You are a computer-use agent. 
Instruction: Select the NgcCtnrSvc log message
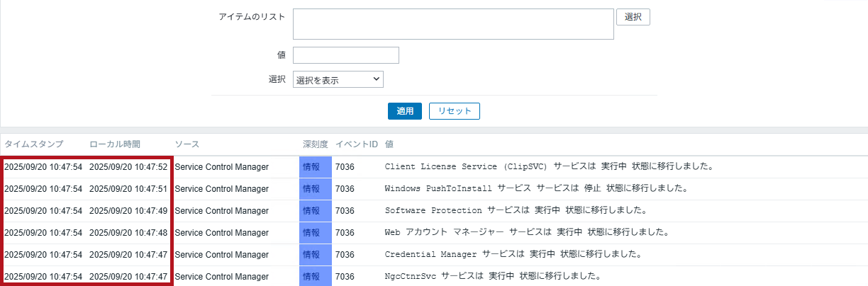(493, 276)
